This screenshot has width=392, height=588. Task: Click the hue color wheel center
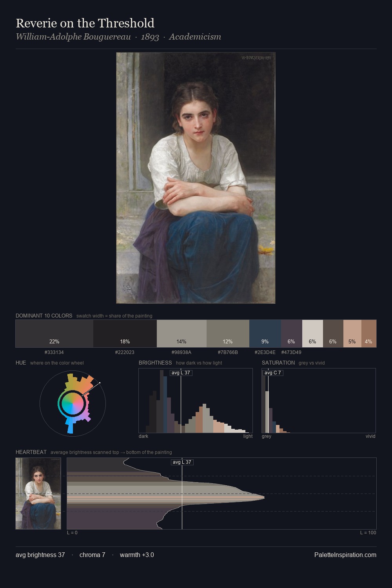pyautogui.click(x=73, y=403)
